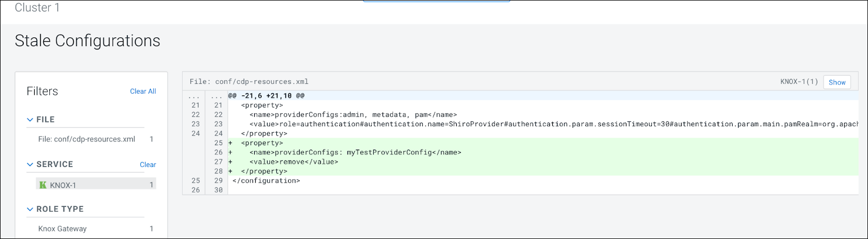The image size is (868, 239).
Task: Click added line with myTestProviderConfig name
Action: [x=355, y=153]
